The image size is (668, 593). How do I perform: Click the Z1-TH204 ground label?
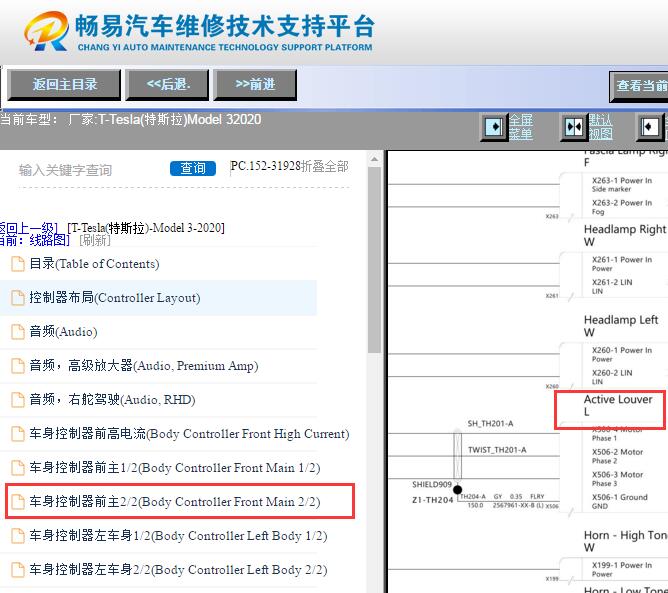point(432,500)
